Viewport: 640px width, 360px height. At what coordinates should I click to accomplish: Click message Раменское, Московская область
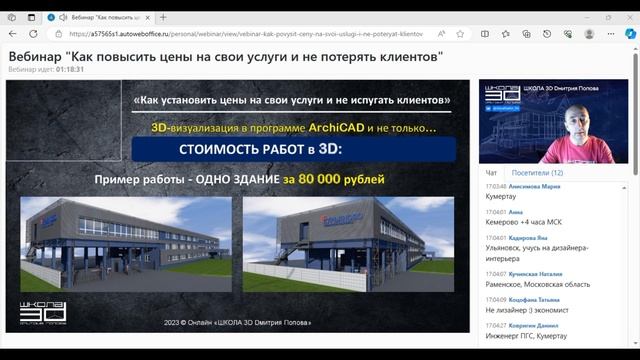click(x=538, y=284)
